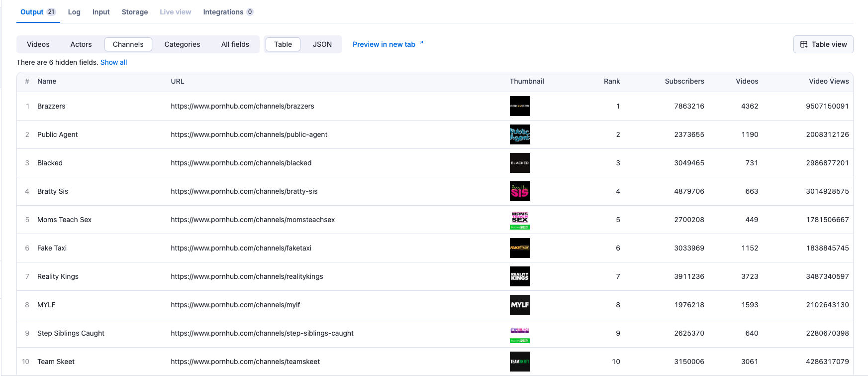Click the Team Skeet name cell

coord(56,362)
